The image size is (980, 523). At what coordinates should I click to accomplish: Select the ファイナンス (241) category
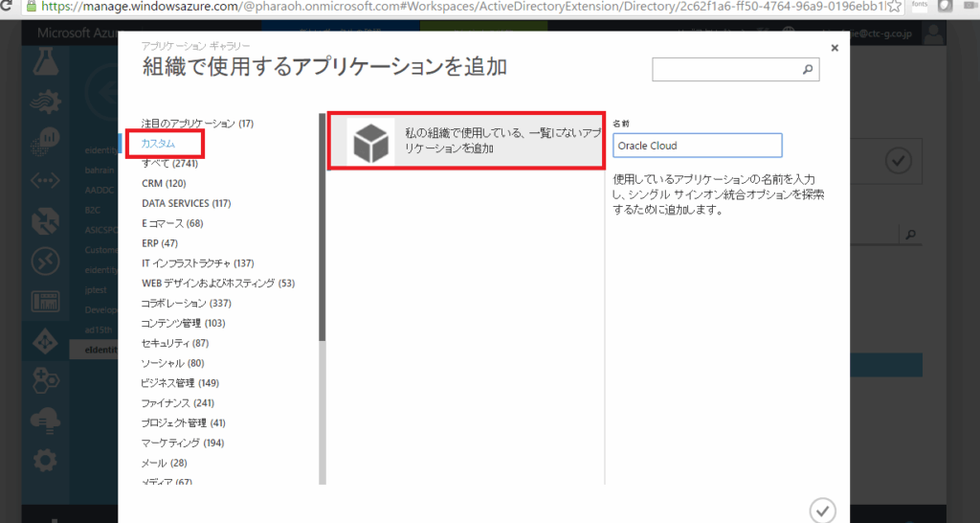pyautogui.click(x=177, y=403)
